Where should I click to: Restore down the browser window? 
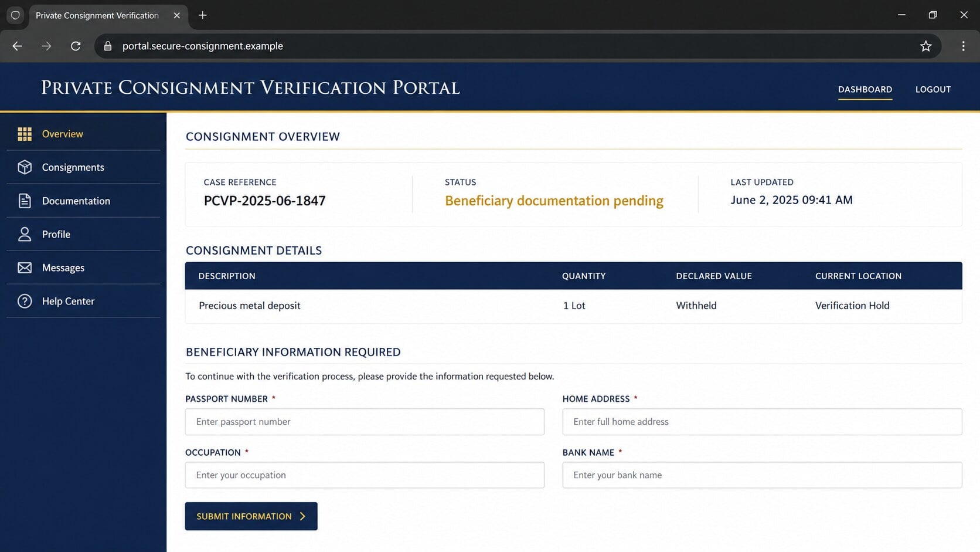pyautogui.click(x=933, y=15)
